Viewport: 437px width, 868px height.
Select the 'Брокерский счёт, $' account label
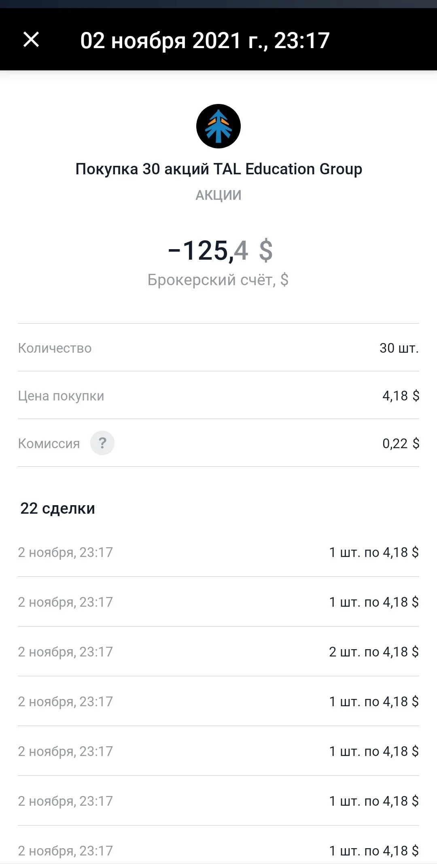[218, 279]
